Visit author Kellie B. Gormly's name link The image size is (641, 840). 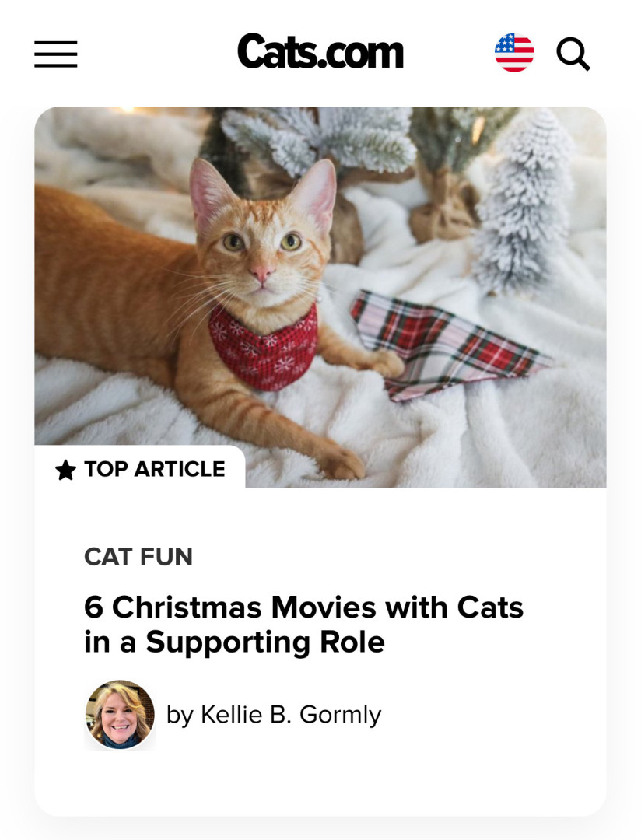[290, 714]
